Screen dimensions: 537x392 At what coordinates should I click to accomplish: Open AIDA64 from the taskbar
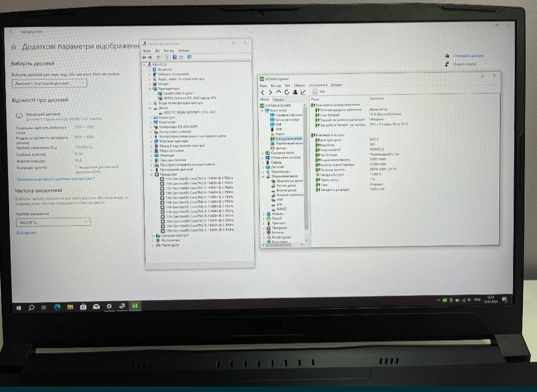[134, 306]
